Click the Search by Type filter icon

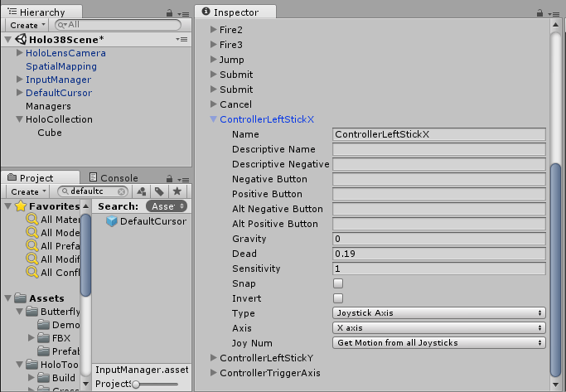(141, 191)
